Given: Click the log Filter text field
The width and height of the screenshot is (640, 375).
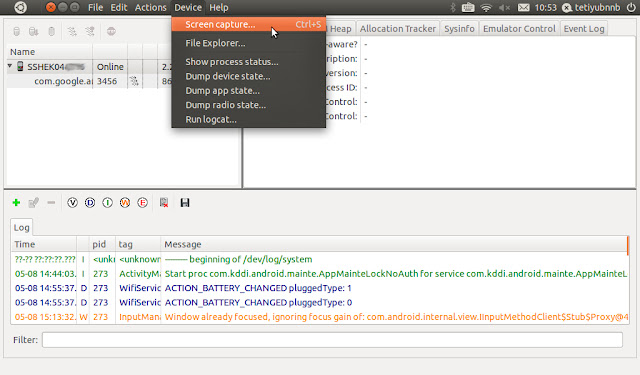Looking at the screenshot, I should point(332,339).
